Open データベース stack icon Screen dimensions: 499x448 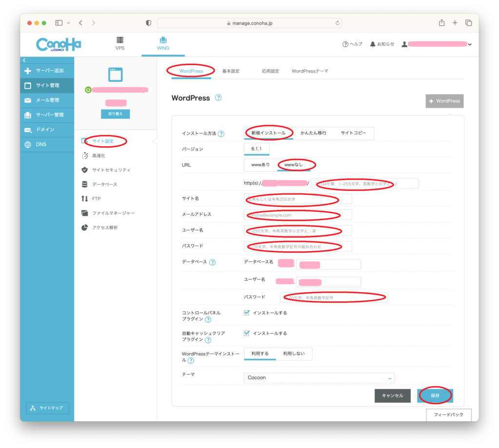pos(85,184)
